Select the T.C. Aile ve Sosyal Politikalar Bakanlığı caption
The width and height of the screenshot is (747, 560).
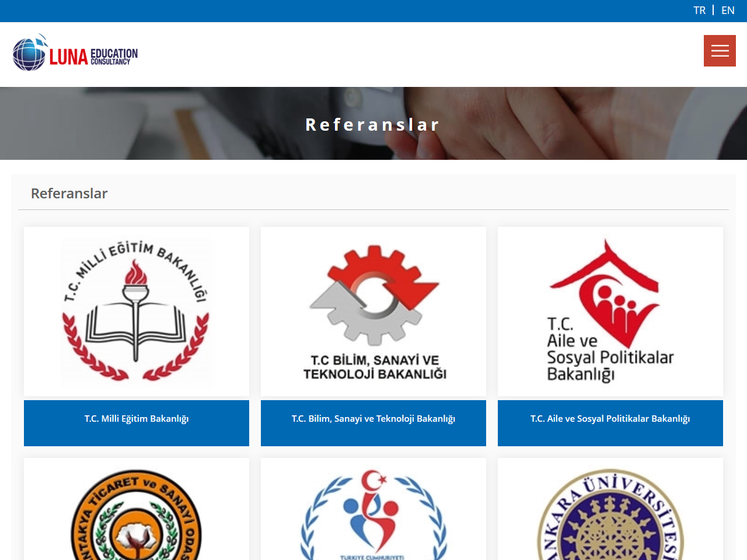[610, 419]
